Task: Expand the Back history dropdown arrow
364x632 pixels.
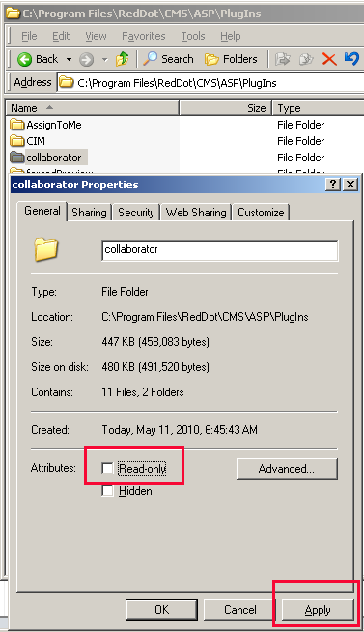Action: click(x=69, y=60)
